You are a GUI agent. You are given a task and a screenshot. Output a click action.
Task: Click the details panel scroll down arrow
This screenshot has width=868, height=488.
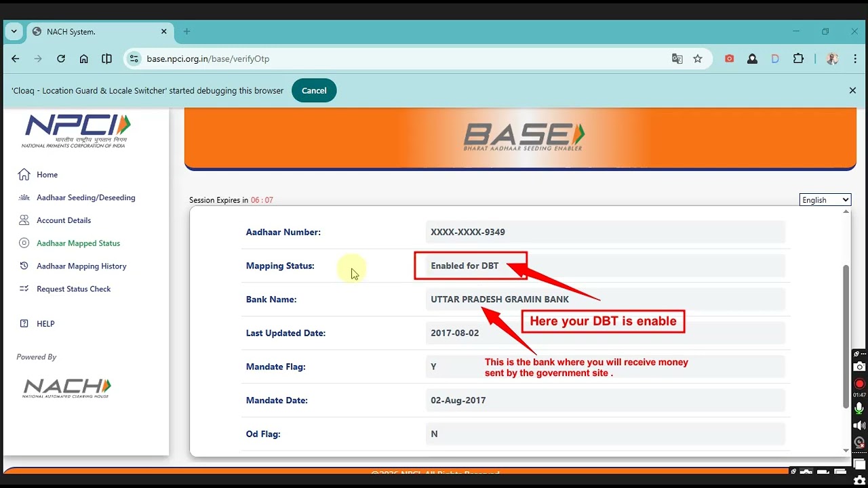click(846, 450)
